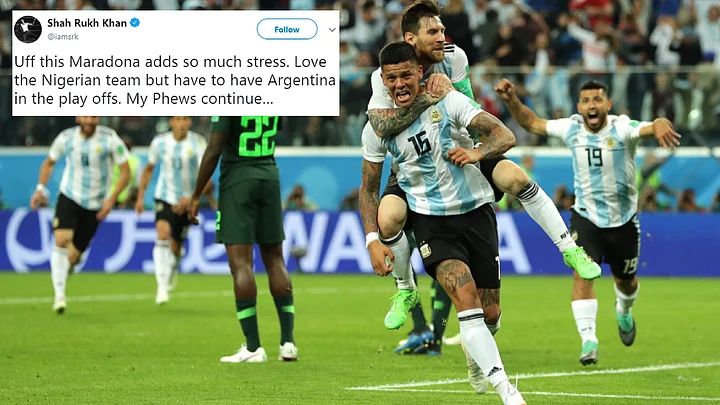
Task: Click the word Argentina in the tweet
Action: (x=301, y=81)
